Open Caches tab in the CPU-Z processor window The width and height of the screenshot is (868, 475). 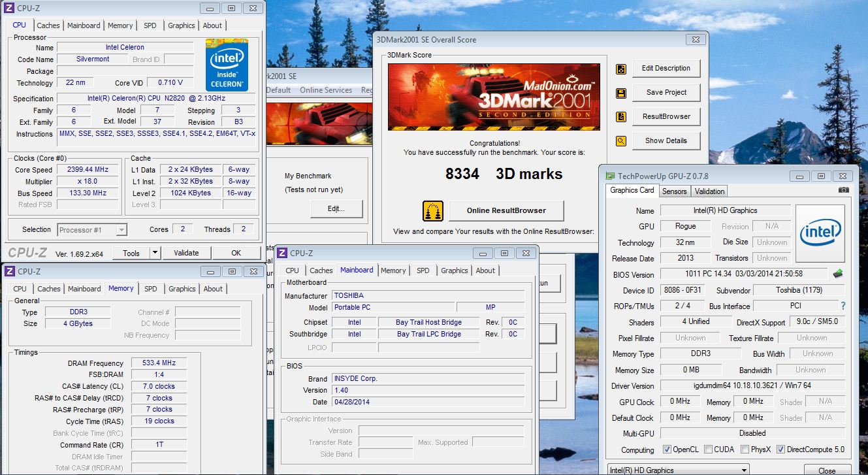[x=48, y=25]
